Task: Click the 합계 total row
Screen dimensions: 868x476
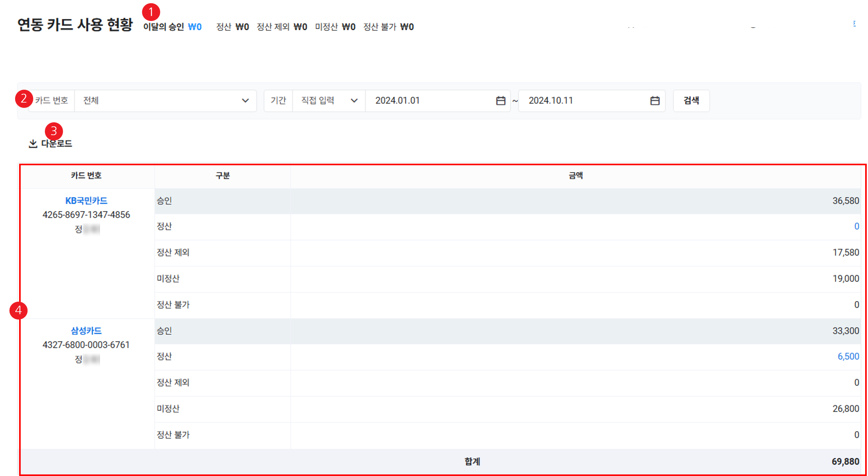Action: tap(472, 461)
